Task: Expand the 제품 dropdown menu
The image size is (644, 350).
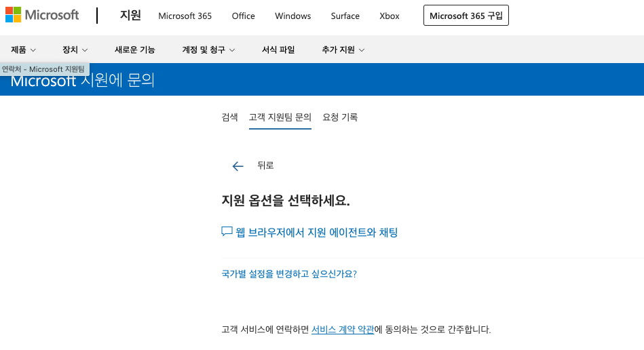Action: point(23,50)
